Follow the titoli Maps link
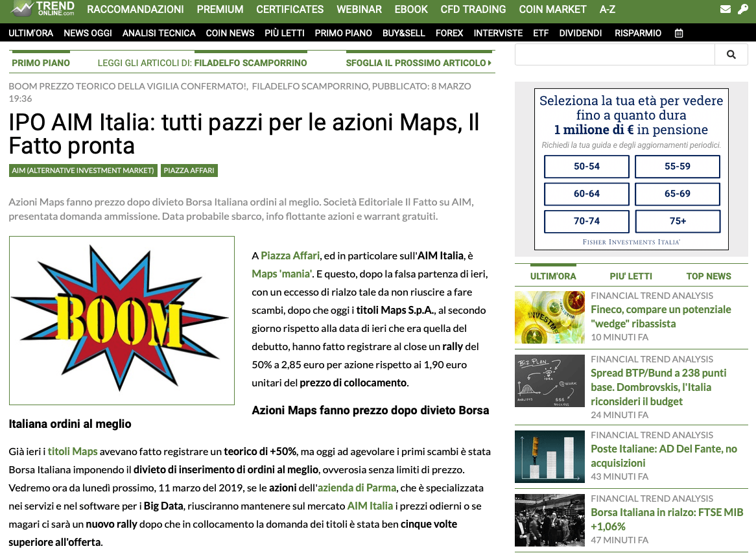Viewport: 756px width, 553px height. click(x=73, y=451)
